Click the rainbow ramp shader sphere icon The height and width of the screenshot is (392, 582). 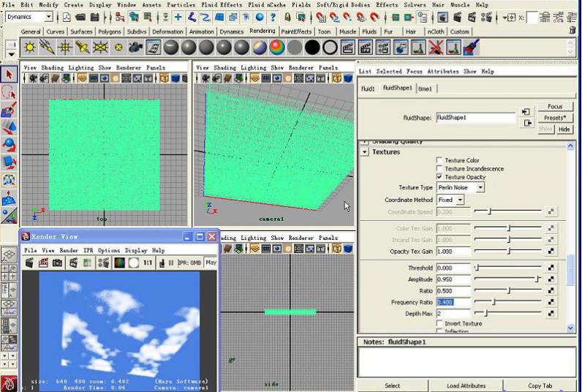(x=277, y=48)
